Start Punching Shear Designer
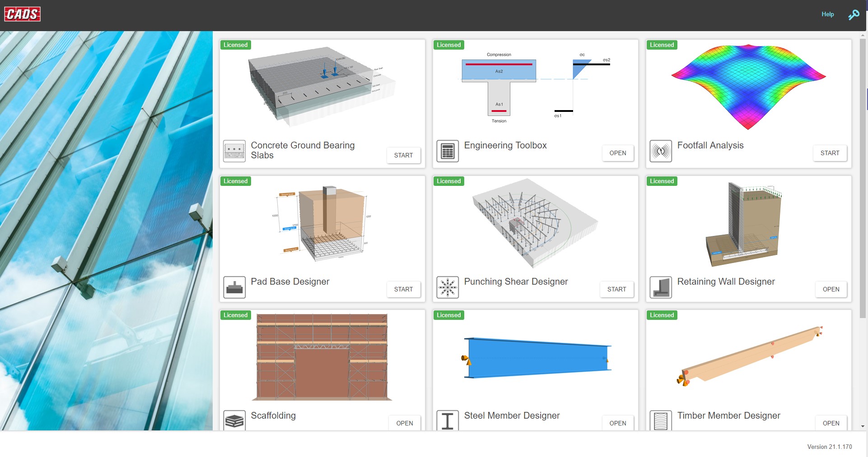The width and height of the screenshot is (868, 457). click(x=616, y=289)
